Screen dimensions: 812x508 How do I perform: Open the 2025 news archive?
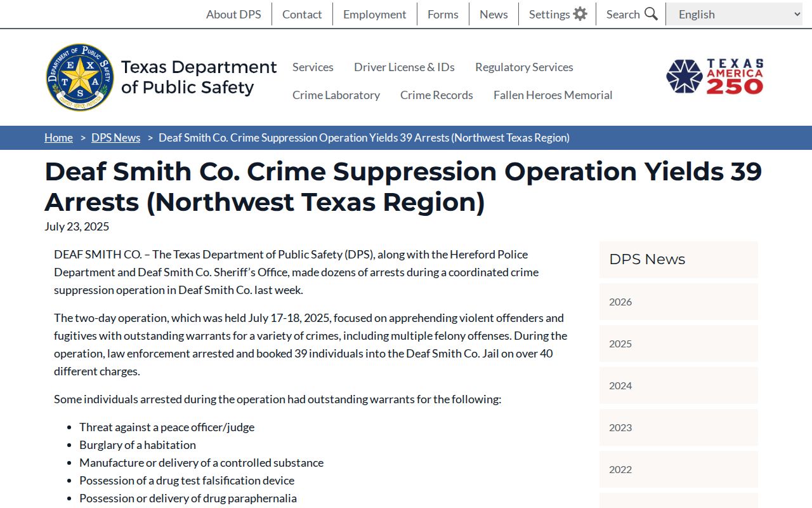(679, 344)
